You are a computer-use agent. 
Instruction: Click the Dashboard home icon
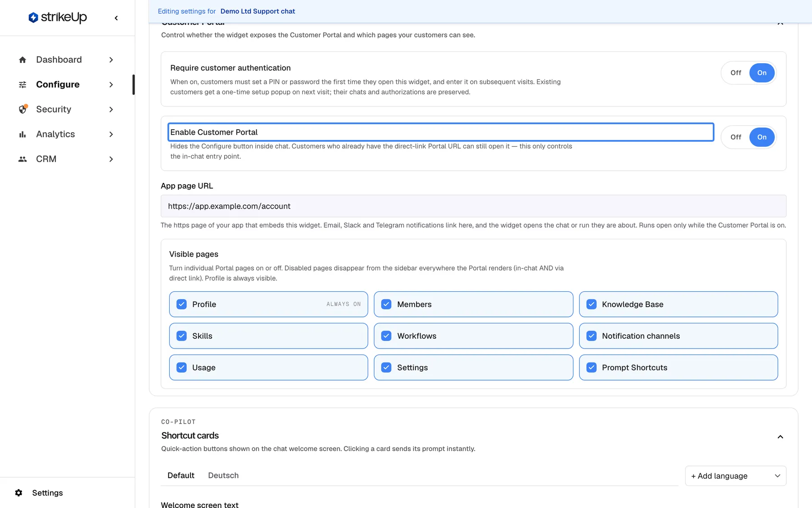point(23,60)
